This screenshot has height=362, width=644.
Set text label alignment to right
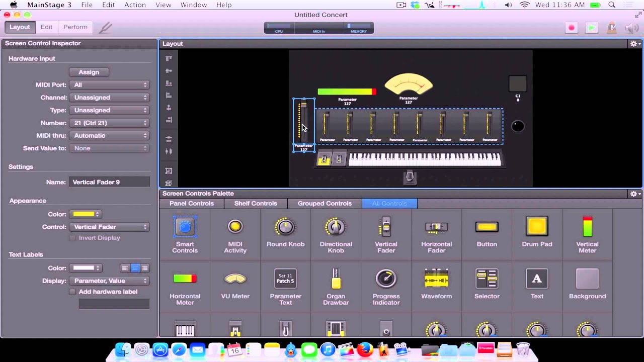click(144, 268)
